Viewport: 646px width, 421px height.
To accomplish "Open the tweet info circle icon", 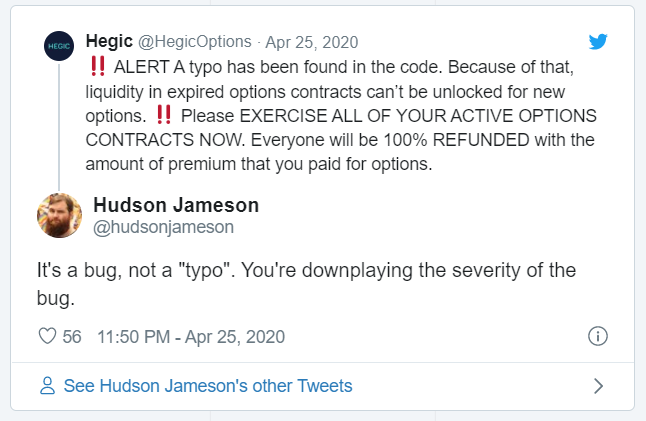I will coord(597,336).
